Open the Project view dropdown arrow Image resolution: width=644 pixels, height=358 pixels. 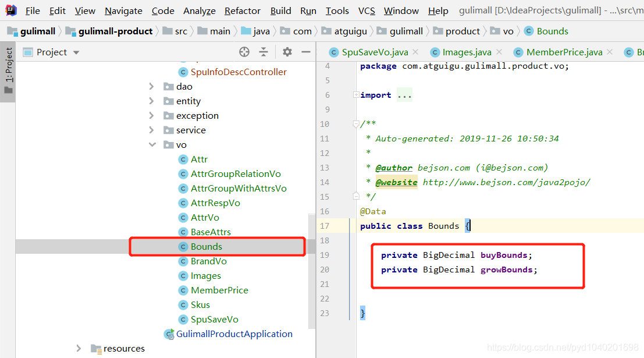point(76,52)
